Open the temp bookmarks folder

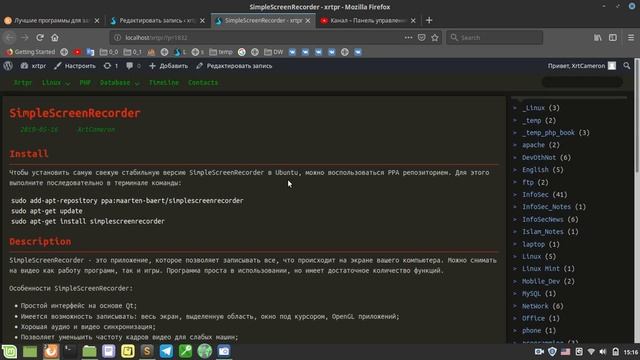click(221, 52)
